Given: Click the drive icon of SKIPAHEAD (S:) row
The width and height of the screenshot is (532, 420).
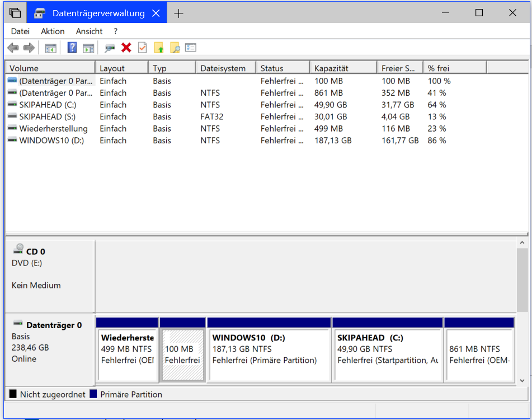Looking at the screenshot, I should coord(12,116).
